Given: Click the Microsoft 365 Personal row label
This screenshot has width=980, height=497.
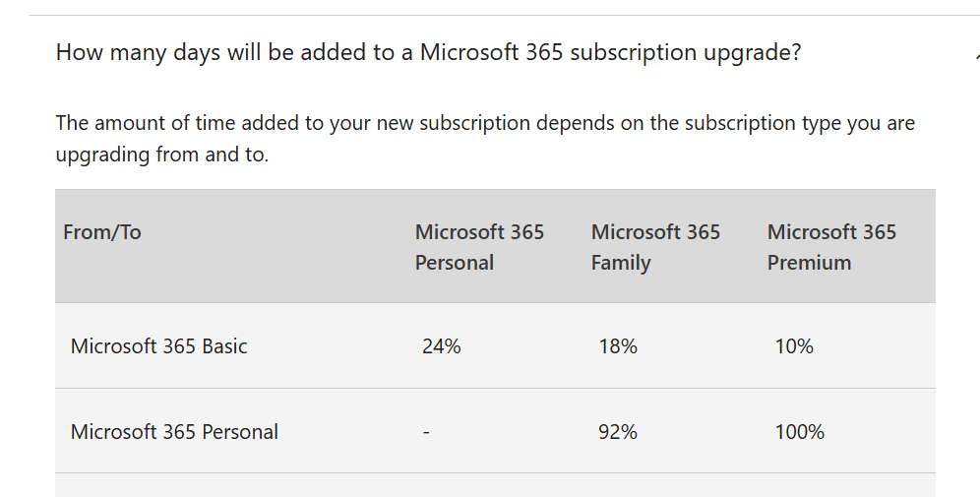Looking at the screenshot, I should point(174,431).
